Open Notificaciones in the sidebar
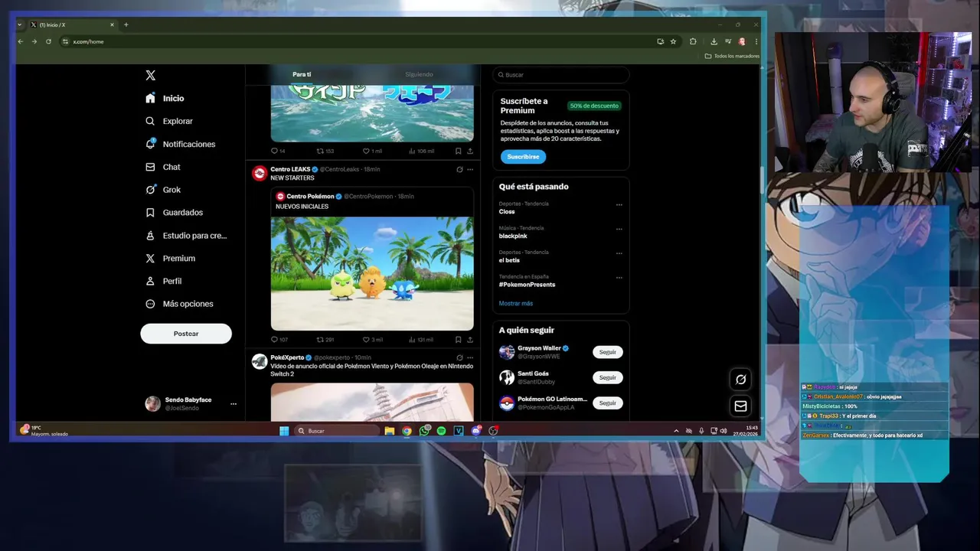980x551 pixels. click(x=181, y=144)
